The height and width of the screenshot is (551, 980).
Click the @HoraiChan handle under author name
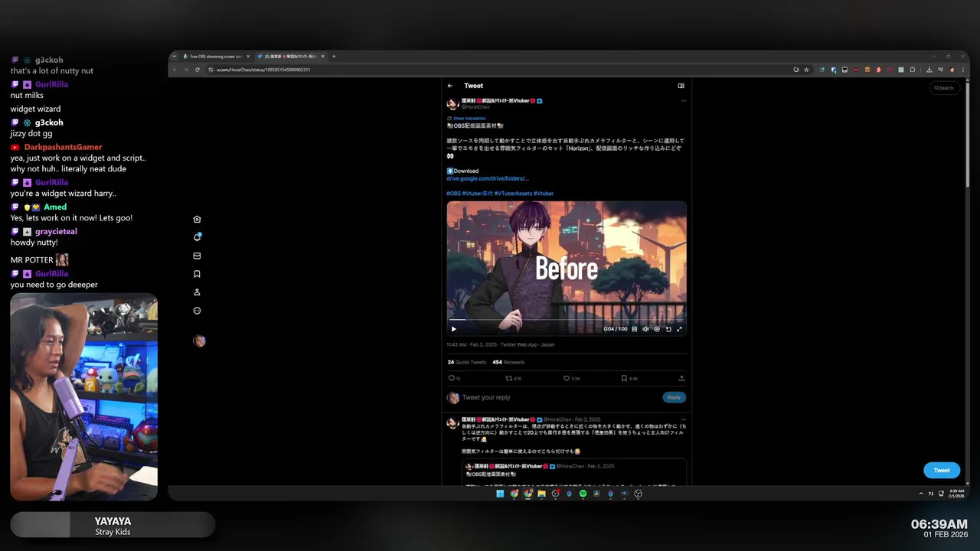475,107
